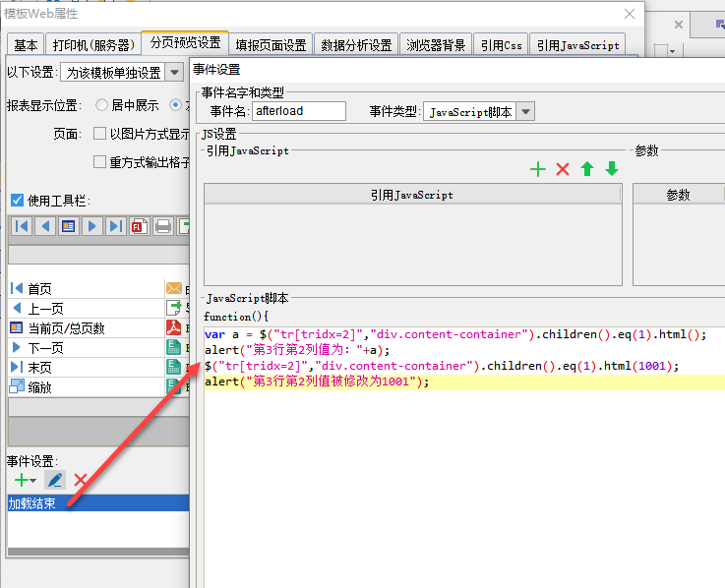This screenshot has width=725, height=588.
Task: Expand the add-event dropdown arrow
Action: point(32,481)
